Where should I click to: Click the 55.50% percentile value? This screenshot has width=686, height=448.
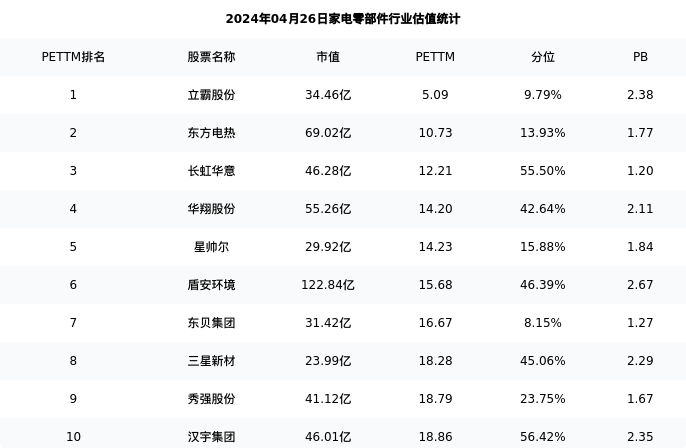(542, 171)
